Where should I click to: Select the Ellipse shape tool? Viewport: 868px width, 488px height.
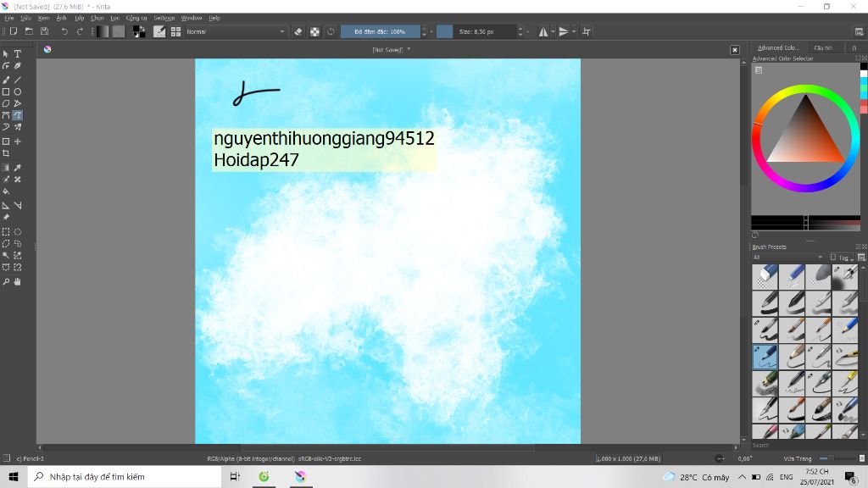tap(18, 91)
